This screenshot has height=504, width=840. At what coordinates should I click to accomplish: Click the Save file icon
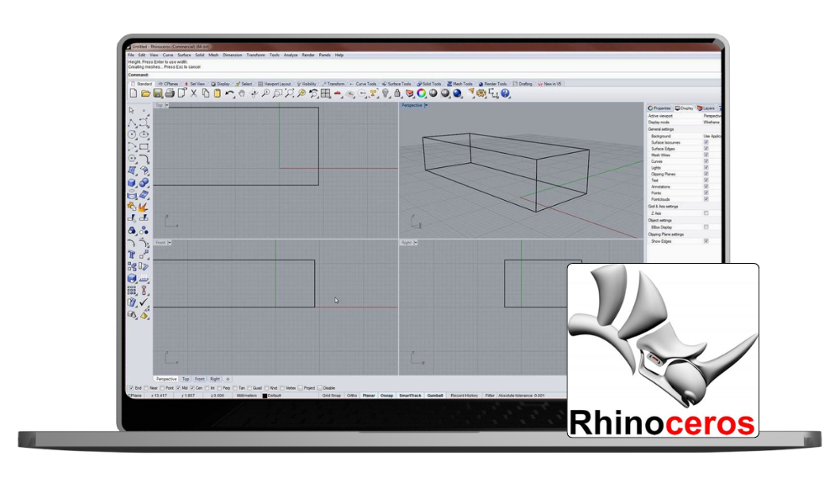coord(157,93)
